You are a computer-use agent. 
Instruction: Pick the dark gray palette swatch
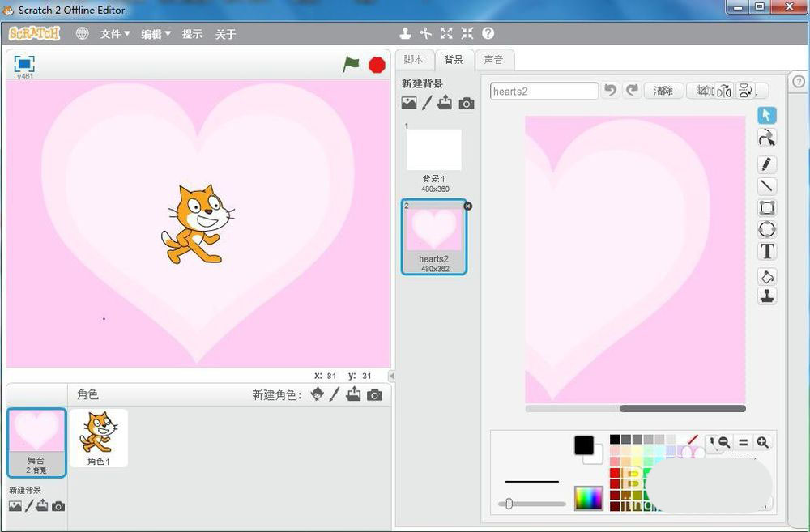coord(626,440)
